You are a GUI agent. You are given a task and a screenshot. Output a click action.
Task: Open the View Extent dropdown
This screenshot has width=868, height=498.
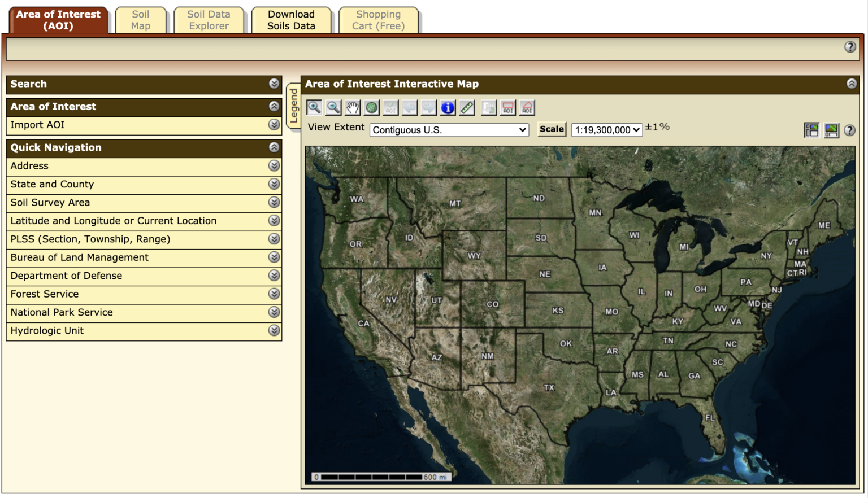coord(448,129)
